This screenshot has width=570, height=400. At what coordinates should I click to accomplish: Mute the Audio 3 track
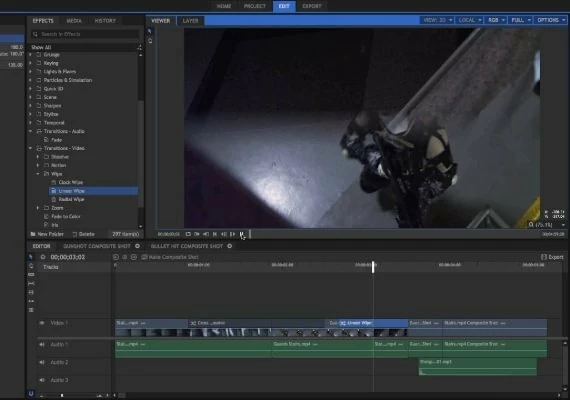click(x=42, y=380)
